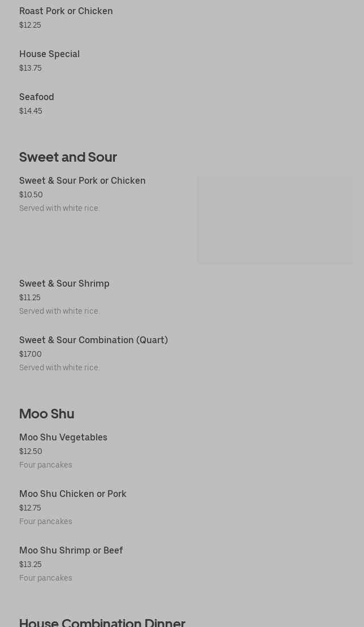Open Sweet & Sour Pork or Chicken
The image size is (364, 627).
tap(83, 181)
